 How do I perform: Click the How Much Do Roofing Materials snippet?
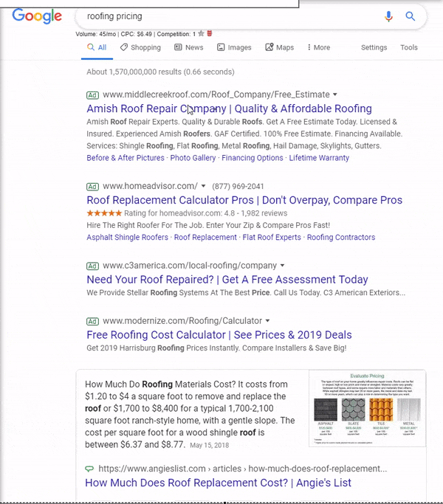(190, 414)
